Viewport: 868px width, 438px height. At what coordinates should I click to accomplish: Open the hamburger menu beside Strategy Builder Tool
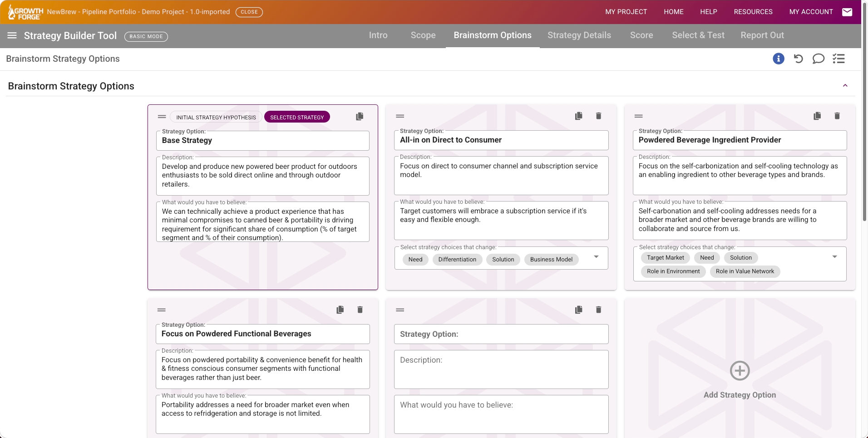12,35
